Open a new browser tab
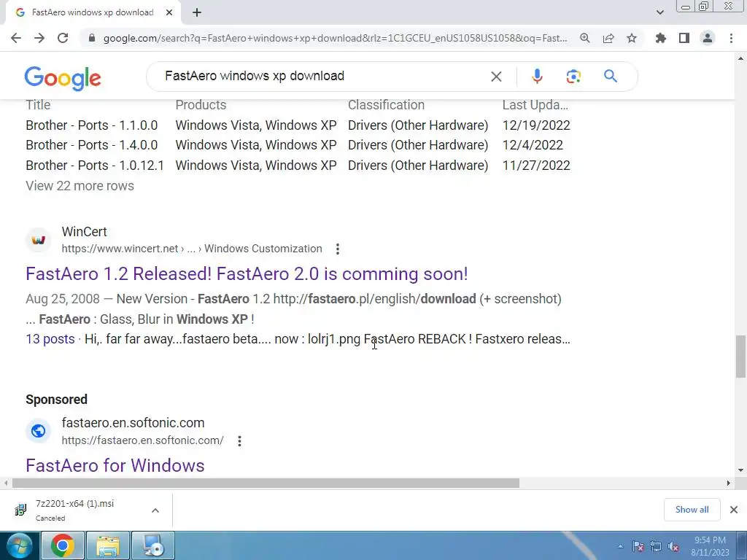Viewport: 747px width, 560px height. pos(197,13)
